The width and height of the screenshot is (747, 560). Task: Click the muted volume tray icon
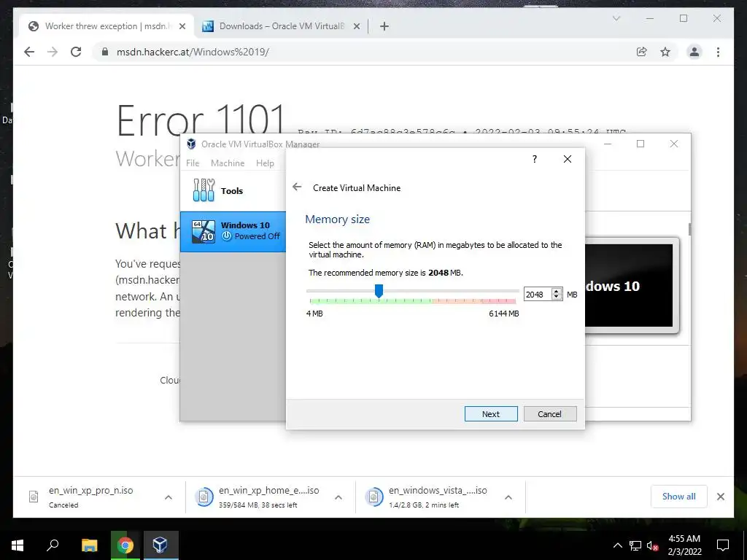pos(653,545)
